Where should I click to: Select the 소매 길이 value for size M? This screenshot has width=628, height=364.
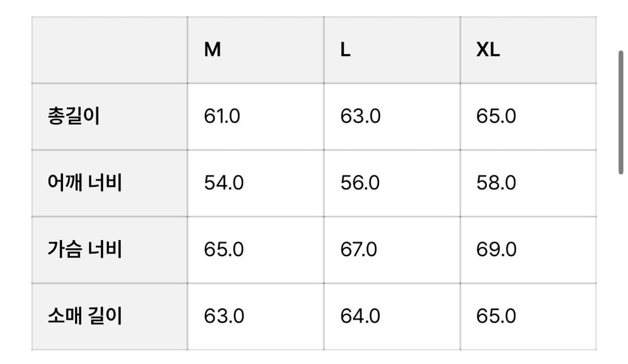pos(224,317)
